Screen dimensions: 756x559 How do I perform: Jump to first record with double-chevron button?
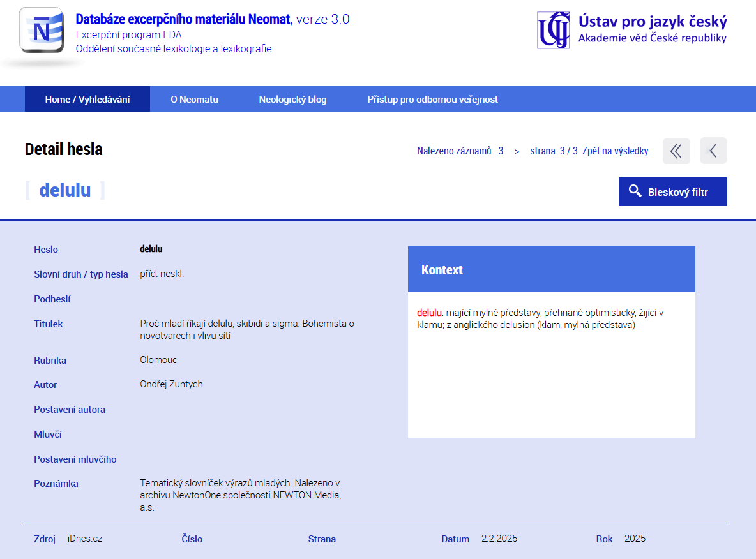(x=676, y=151)
